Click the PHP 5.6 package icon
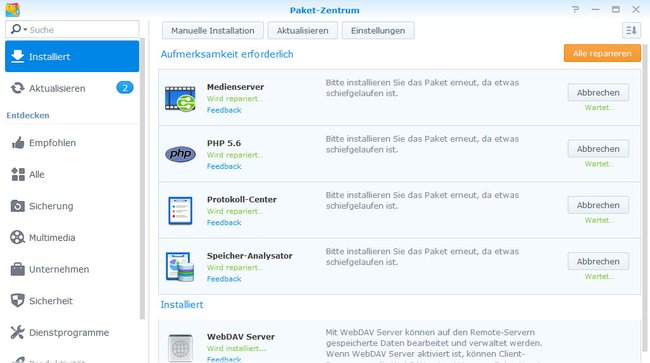650x363 pixels. (x=180, y=154)
